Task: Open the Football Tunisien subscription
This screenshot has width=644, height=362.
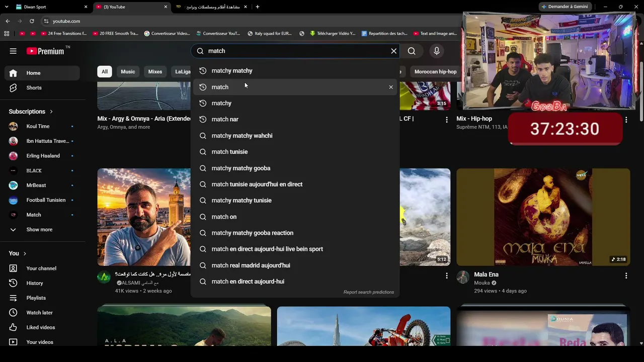Action: 42,200
